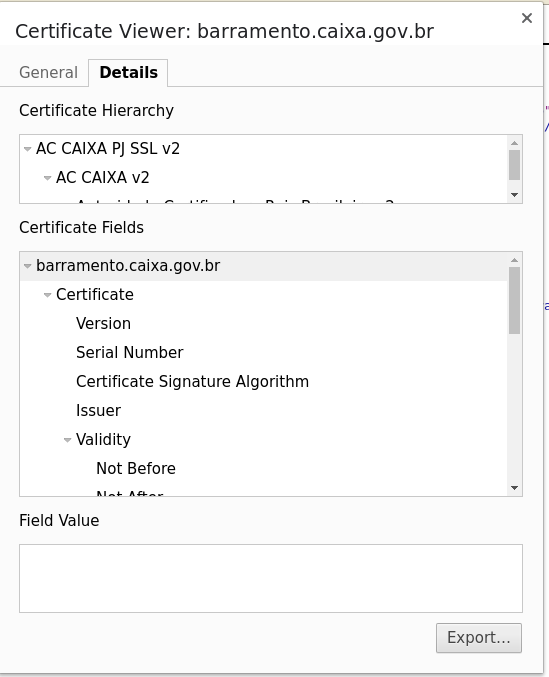Collapse the Validity section arrow
The image size is (549, 677).
[67, 440]
